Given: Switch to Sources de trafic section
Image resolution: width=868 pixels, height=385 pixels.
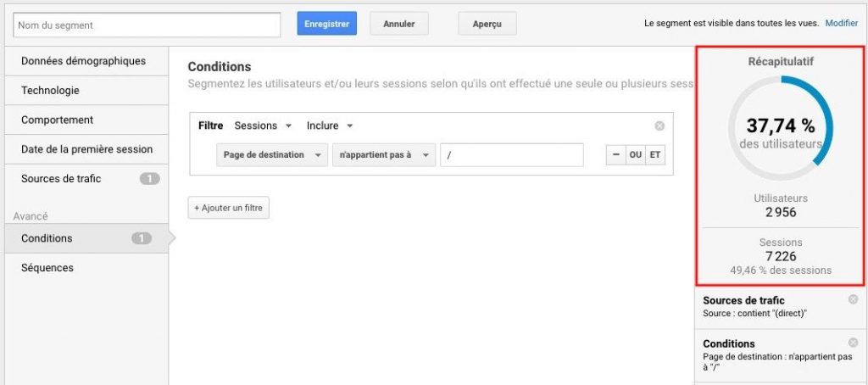Looking at the screenshot, I should point(61,179).
